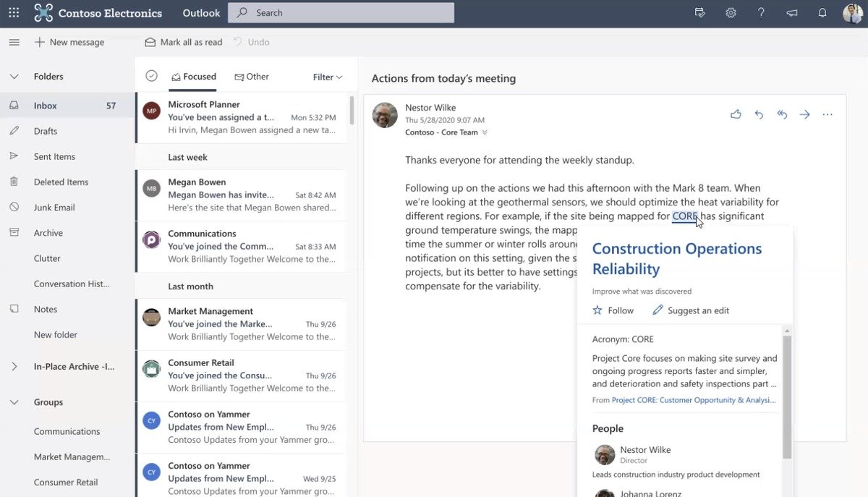Reply all using the double-arrow icon
This screenshot has width=868, height=497.
pos(782,114)
